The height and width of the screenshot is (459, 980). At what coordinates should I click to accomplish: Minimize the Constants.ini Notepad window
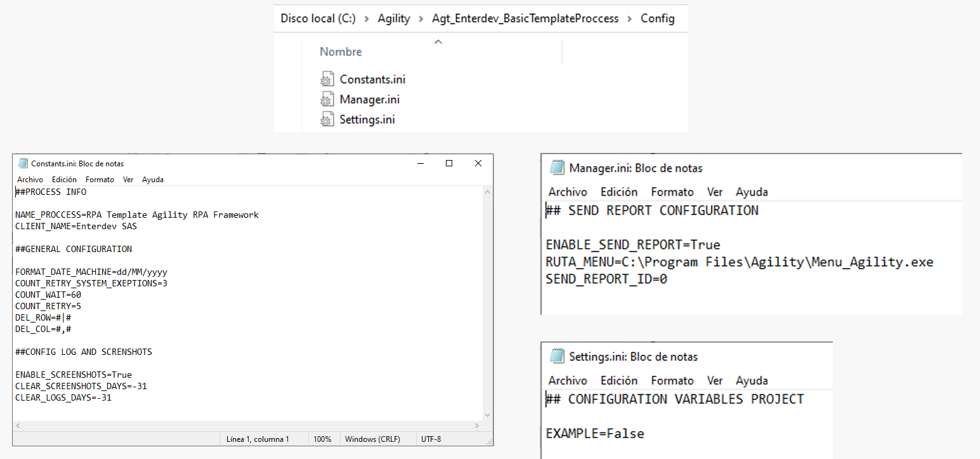(x=420, y=163)
